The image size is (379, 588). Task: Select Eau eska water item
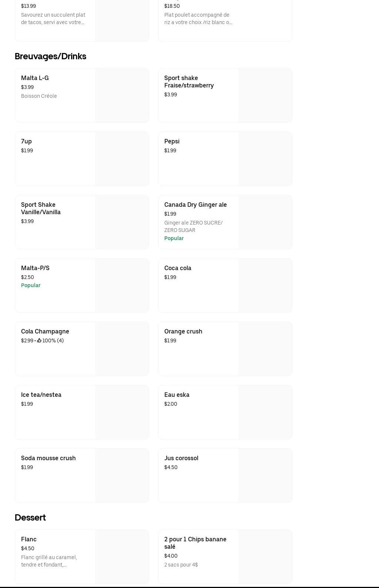[177, 395]
